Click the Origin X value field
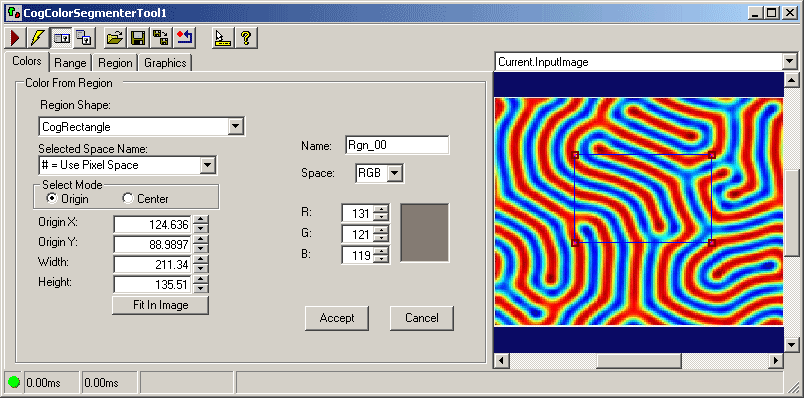Screen dimensions: 804x398 click(x=152, y=224)
